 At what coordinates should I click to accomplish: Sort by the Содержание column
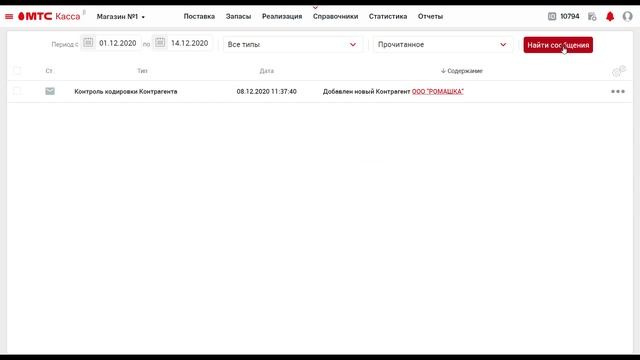pyautogui.click(x=462, y=71)
